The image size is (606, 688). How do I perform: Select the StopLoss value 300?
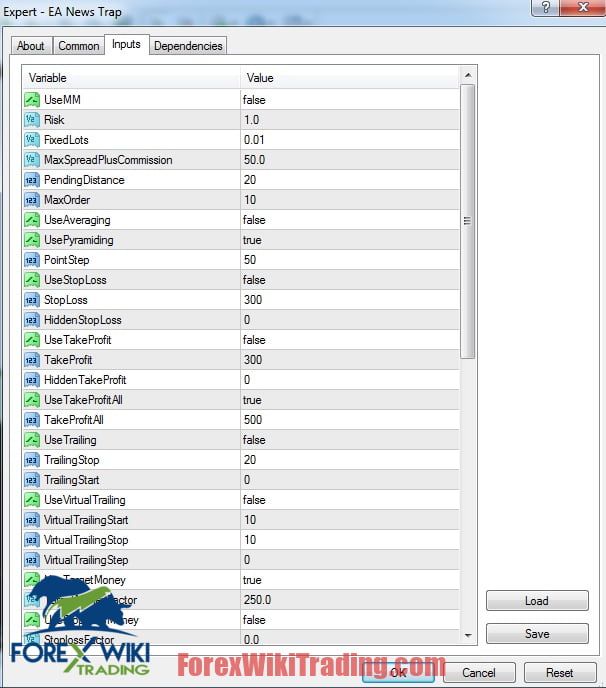pyautogui.click(x=253, y=300)
